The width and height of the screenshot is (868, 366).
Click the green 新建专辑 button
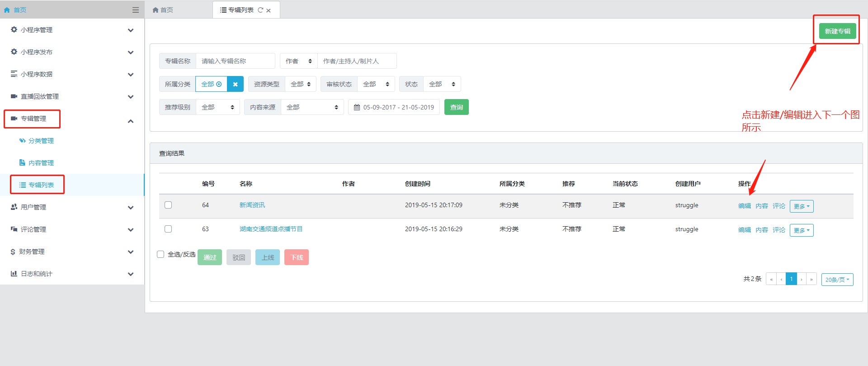(x=837, y=31)
